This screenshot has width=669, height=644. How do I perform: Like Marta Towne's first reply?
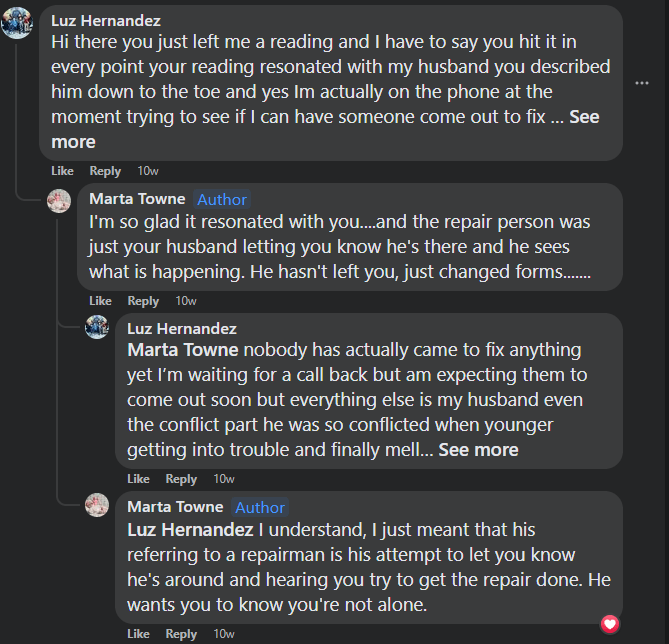pos(100,301)
